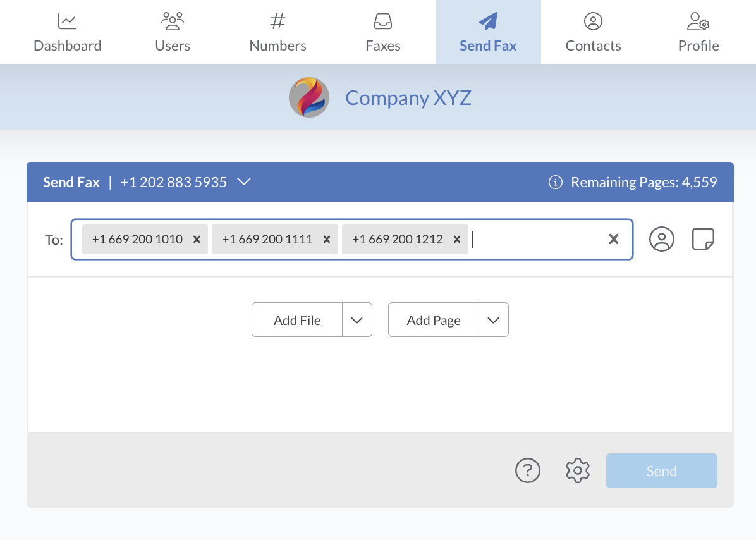Image resolution: width=756 pixels, height=540 pixels.
Task: Switch to the Faxes tab
Action: [383, 32]
